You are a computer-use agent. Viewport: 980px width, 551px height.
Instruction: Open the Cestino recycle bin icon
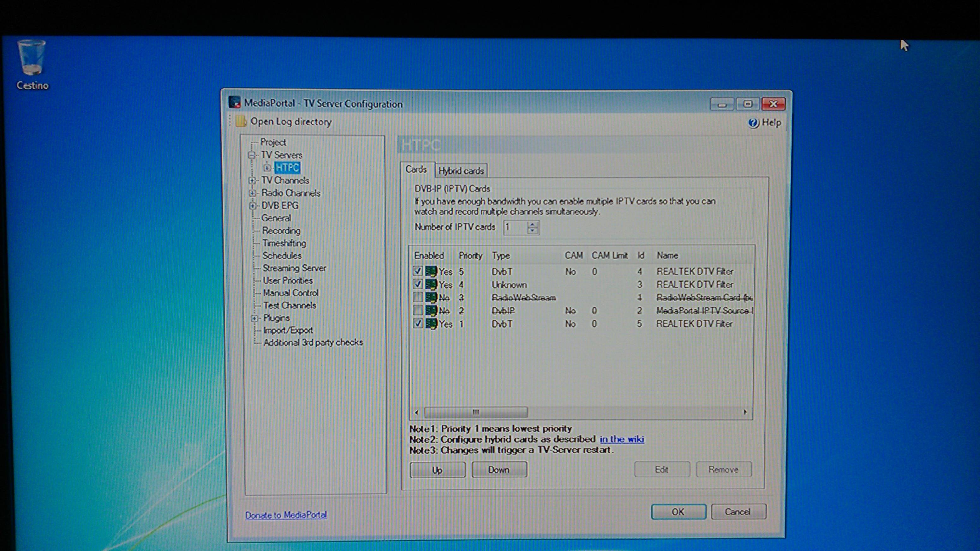click(x=32, y=65)
